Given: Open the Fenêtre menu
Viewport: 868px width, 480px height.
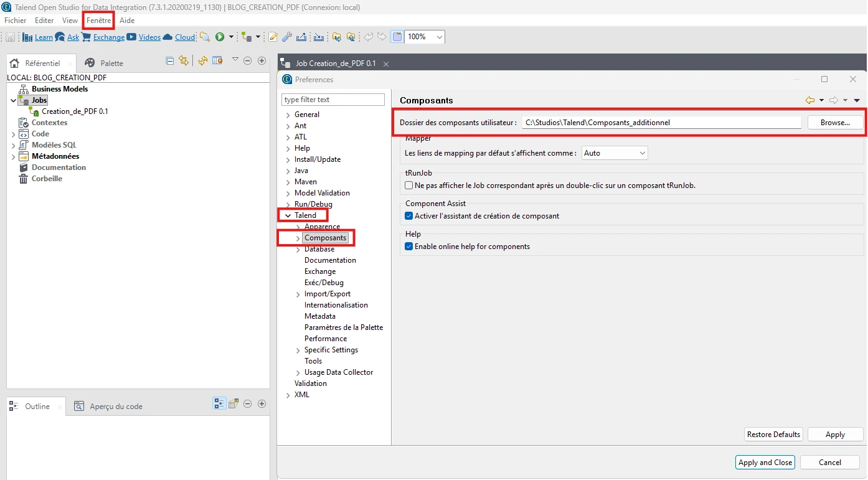Looking at the screenshot, I should (98, 20).
